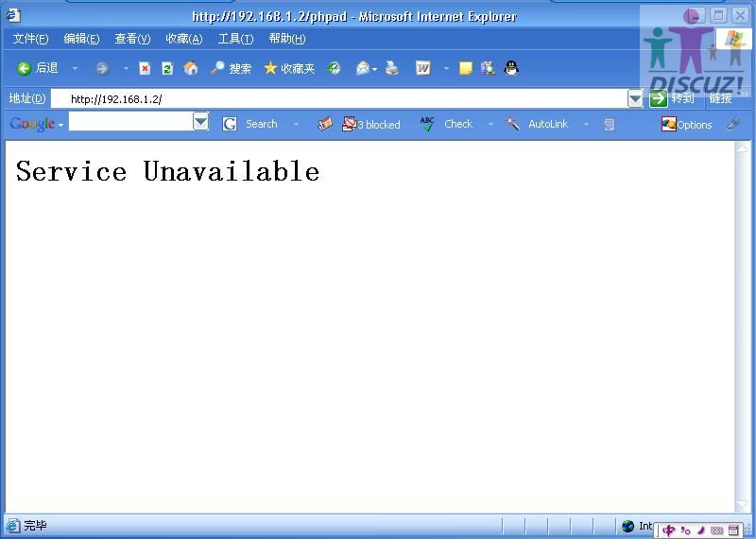Open Favorites (收藏夹) star button
The width and height of the screenshot is (756, 539).
[289, 68]
